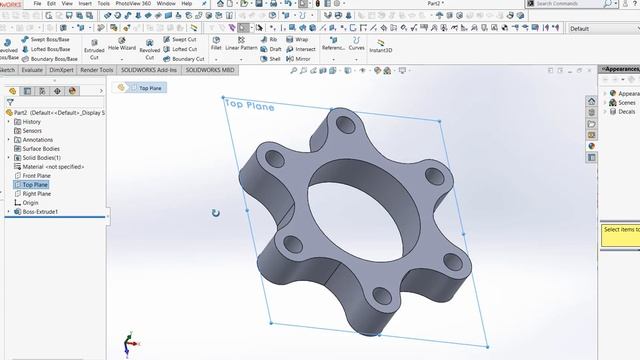Select the Wrap tool
This screenshot has height=360, width=640.
tap(297, 40)
